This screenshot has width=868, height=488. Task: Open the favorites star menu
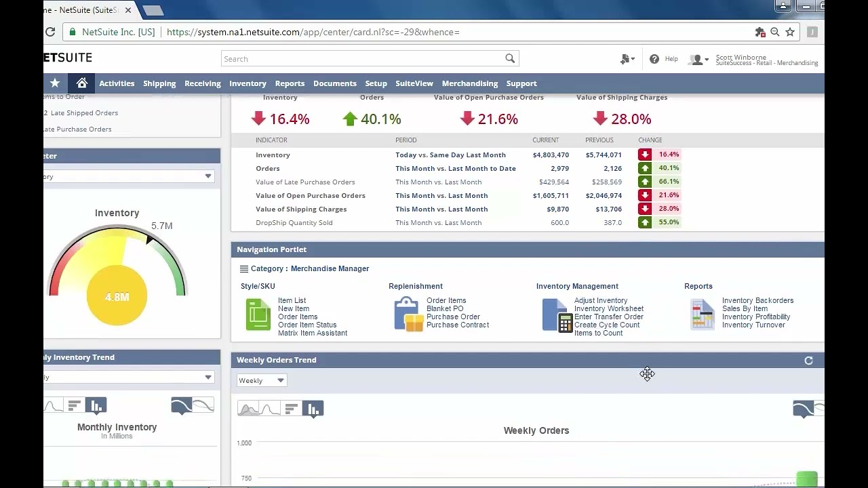[55, 83]
